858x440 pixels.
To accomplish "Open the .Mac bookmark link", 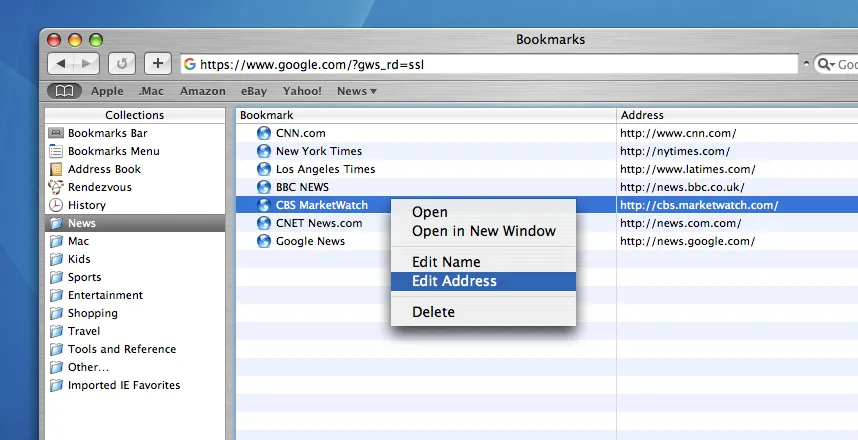I will click(151, 91).
